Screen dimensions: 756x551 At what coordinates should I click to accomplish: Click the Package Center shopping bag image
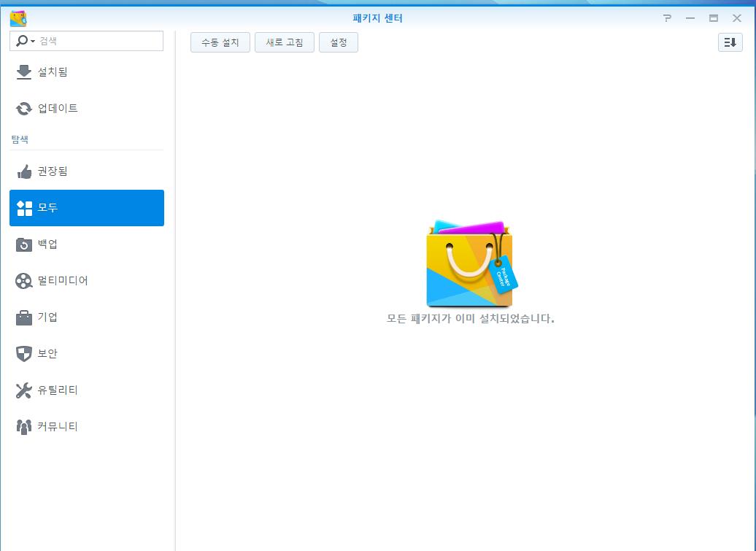[x=472, y=263]
